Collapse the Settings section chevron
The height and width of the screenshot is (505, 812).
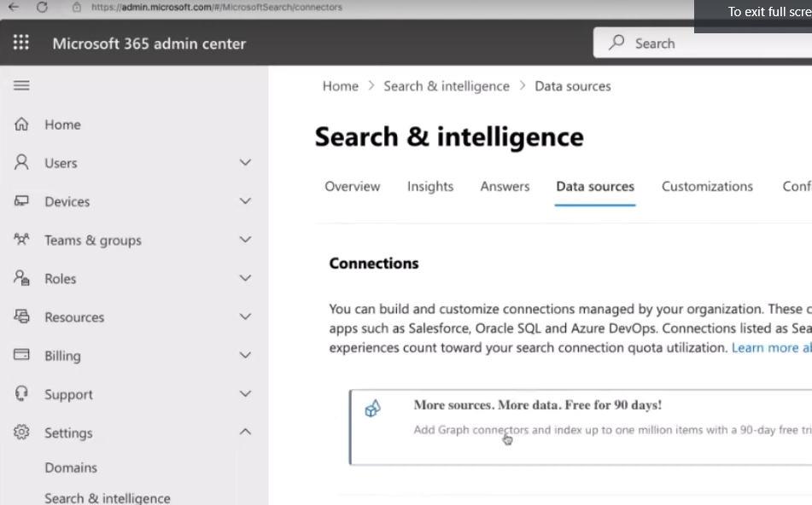(x=245, y=431)
